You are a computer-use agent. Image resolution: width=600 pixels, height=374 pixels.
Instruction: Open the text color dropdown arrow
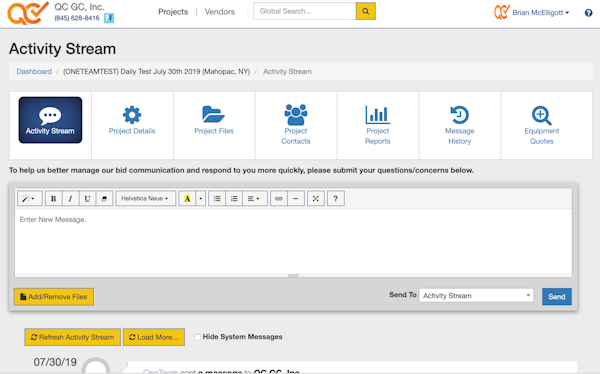tap(201, 198)
